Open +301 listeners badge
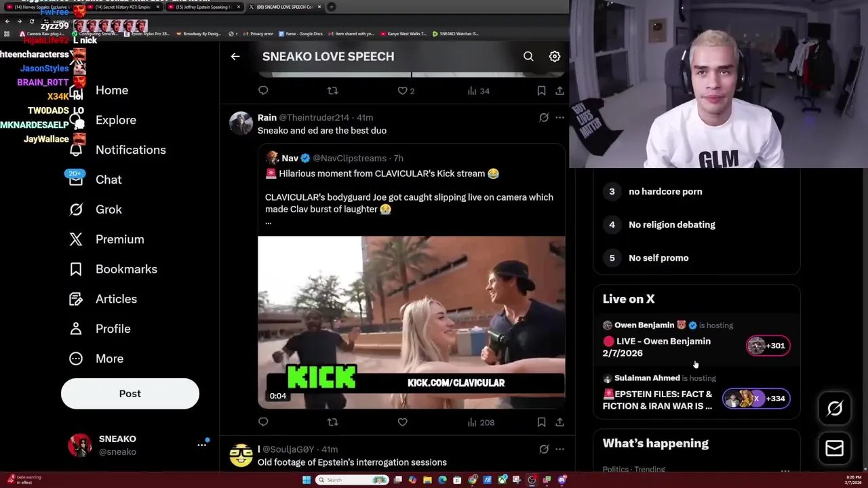Viewport: 868px width, 488px height. (768, 346)
